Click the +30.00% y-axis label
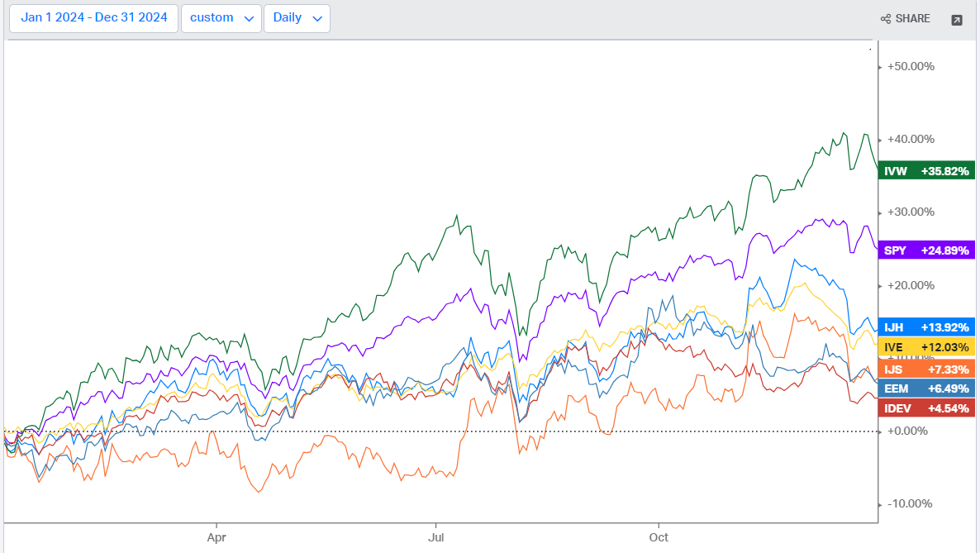 (911, 212)
